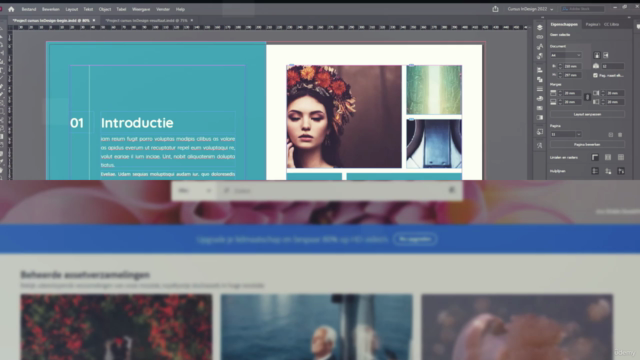Viewport: 640px width, 360px height.
Task: Close the 'Project cursus InDesign resultaat' tab
Action: point(192,20)
